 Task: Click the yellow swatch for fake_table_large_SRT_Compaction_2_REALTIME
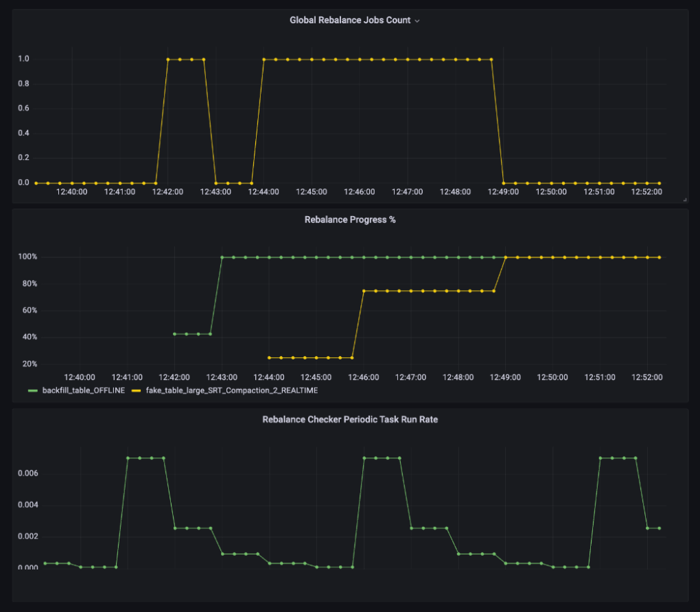(x=136, y=390)
